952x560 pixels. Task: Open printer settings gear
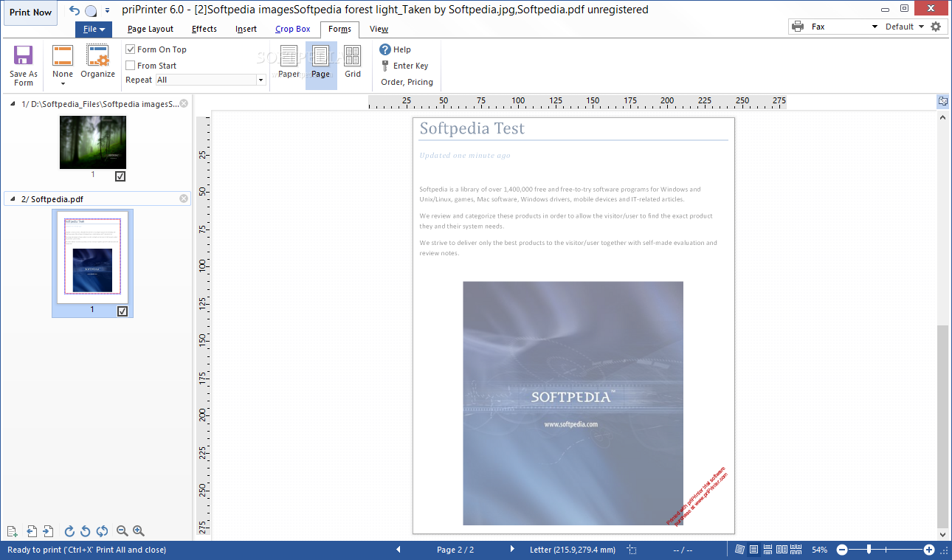point(936,27)
